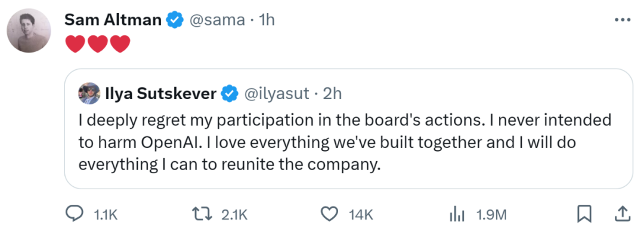Open the @sama handle link
This screenshot has height=234, width=644.
pyautogui.click(x=216, y=20)
